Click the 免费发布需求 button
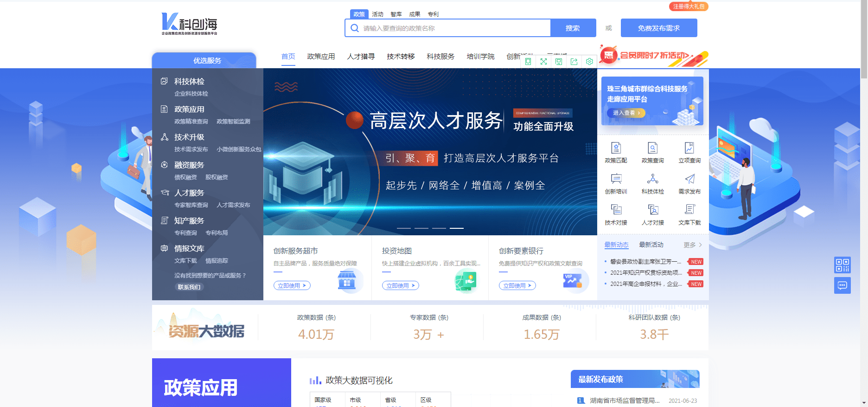 tap(658, 28)
